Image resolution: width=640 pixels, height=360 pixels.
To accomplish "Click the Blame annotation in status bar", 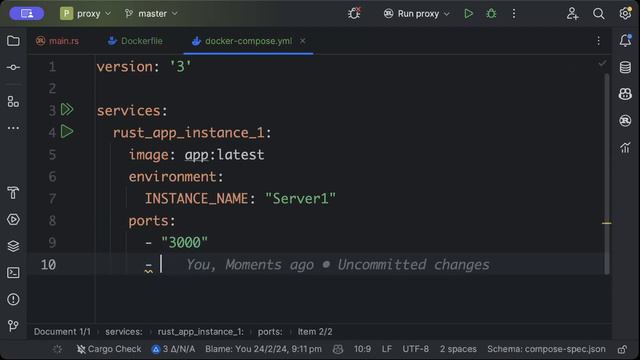I will 263,349.
